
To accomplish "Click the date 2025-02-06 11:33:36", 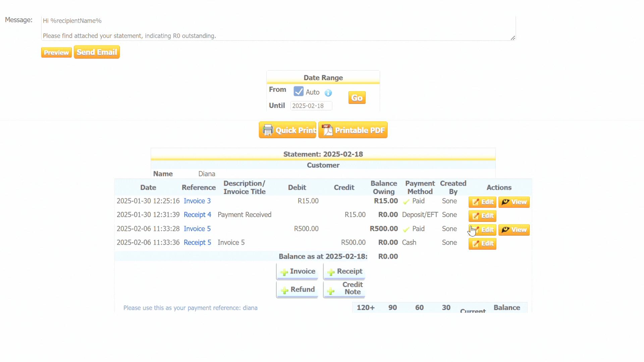I will click(x=148, y=242).
